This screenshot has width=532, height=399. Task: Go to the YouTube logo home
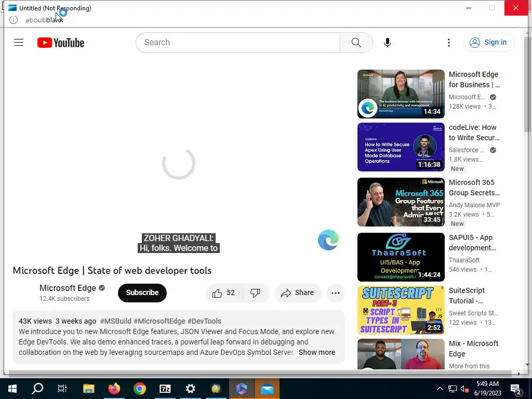[x=61, y=43]
